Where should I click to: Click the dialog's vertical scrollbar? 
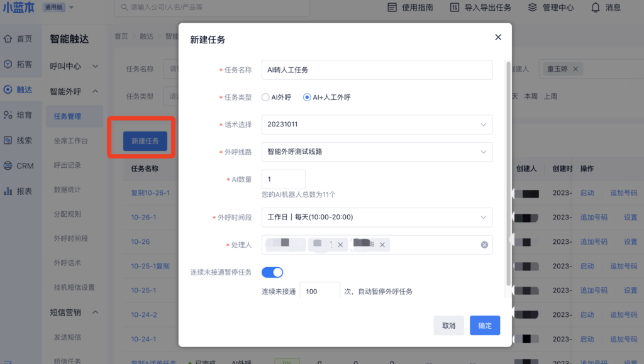[508, 170]
